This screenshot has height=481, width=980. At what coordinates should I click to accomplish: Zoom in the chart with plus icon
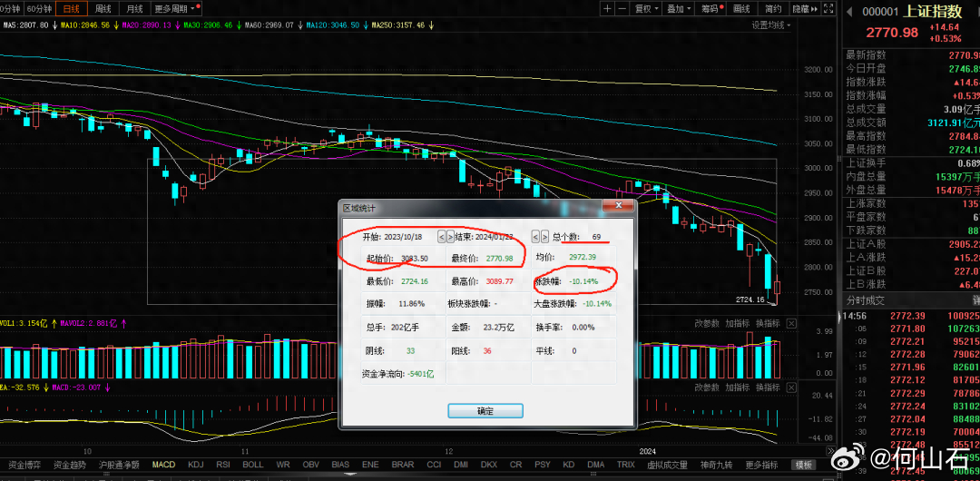[x=607, y=9]
